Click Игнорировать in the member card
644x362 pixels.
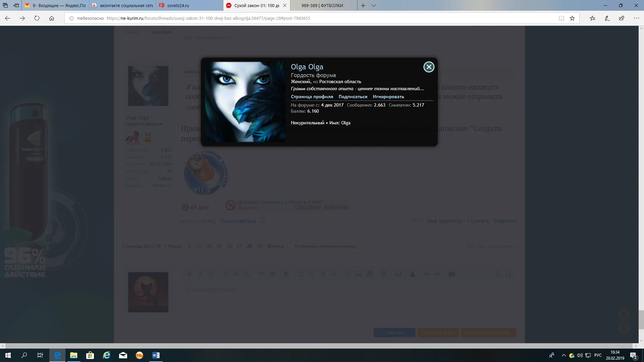click(388, 97)
